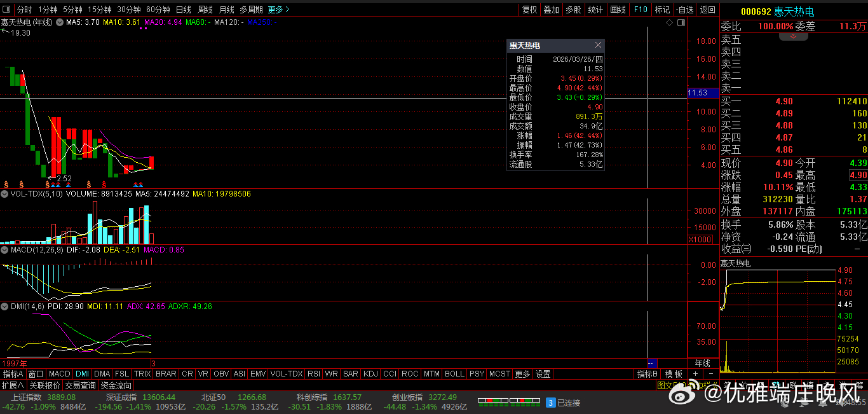Image resolution: width=868 pixels, height=414 pixels.
Task: Click the 深证成指 13606.44 status entry
Action: tap(140, 397)
